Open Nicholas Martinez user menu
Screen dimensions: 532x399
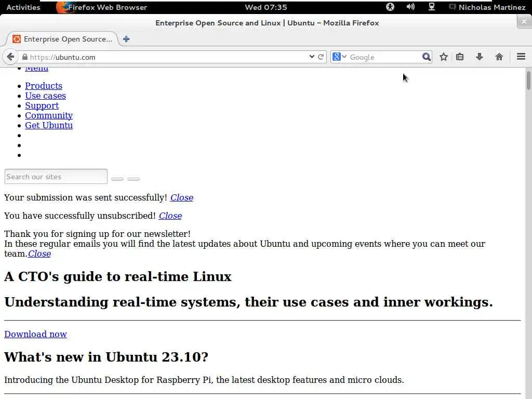[x=491, y=7]
